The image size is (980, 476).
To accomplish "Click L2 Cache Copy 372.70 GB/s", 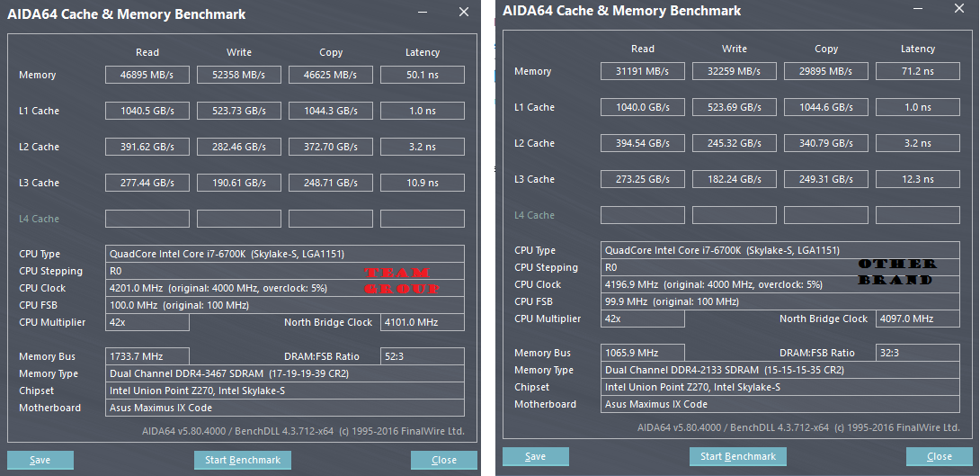I will (331, 147).
